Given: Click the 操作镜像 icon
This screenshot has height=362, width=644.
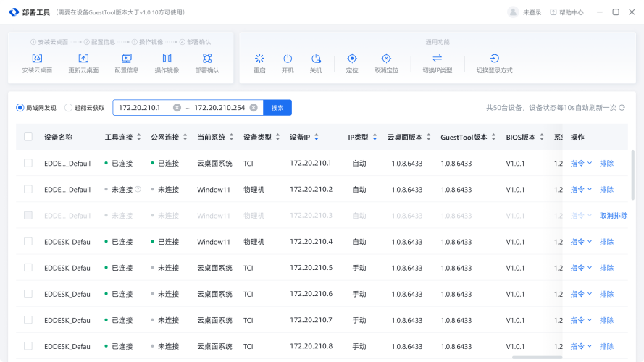Looking at the screenshot, I should (167, 59).
